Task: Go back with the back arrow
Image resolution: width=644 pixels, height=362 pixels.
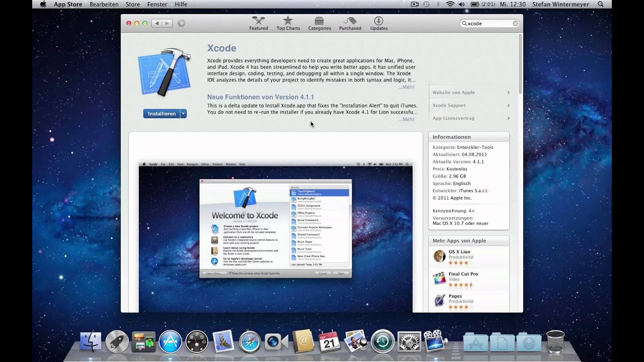Action: (156, 23)
